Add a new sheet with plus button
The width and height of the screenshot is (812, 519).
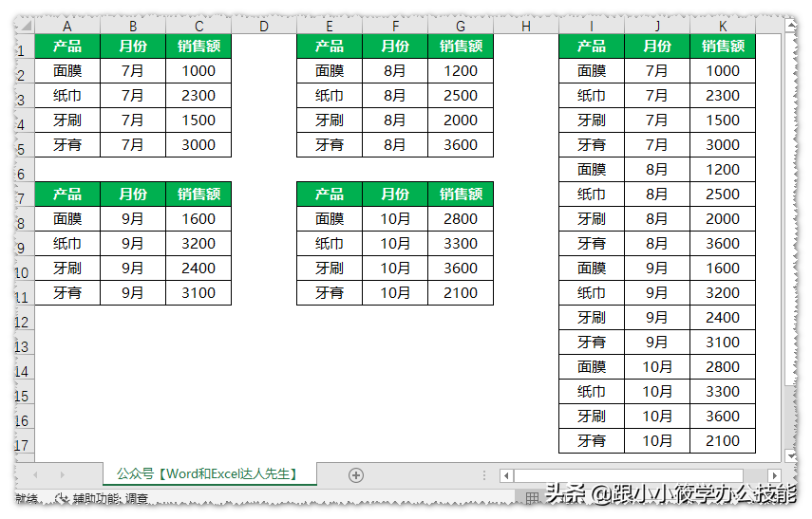point(356,475)
